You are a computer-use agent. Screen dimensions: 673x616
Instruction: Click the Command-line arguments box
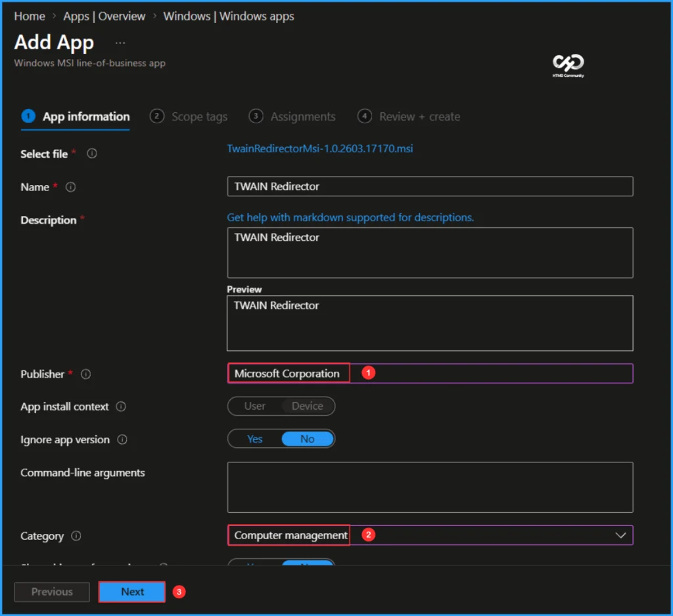pos(430,487)
